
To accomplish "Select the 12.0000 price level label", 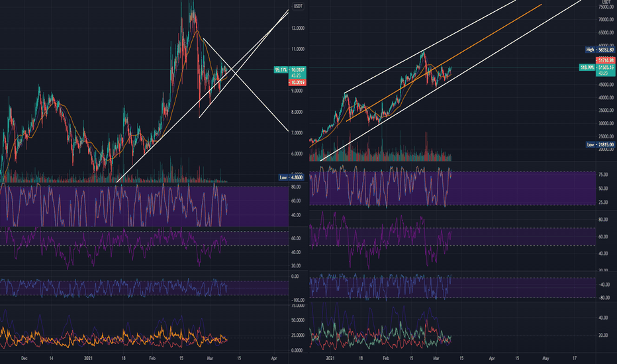I will (x=297, y=28).
